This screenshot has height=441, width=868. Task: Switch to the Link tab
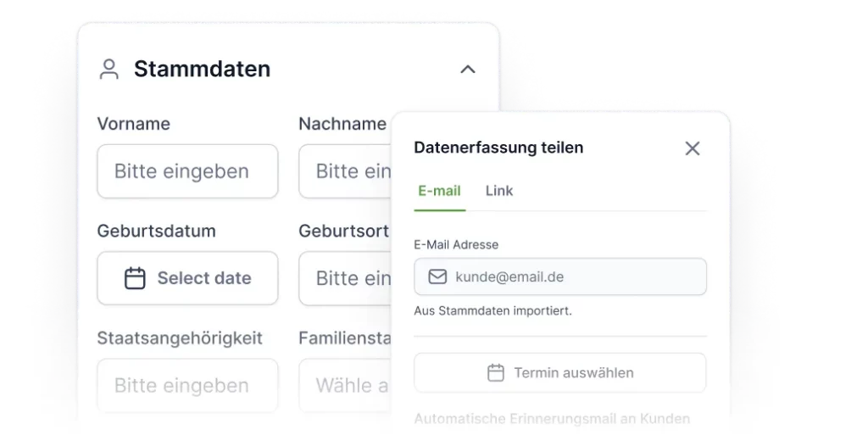(x=498, y=191)
